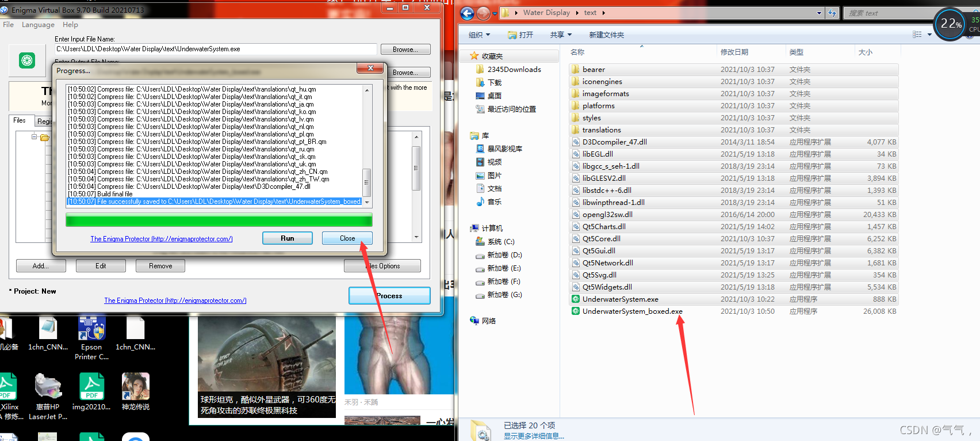Click the green progress bar in Progress dialog
This screenshot has height=441, width=980.
(x=219, y=220)
